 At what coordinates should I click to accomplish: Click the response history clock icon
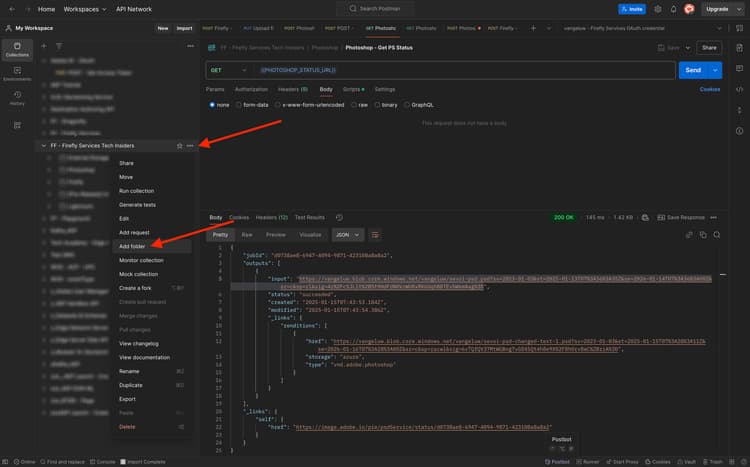[339, 217]
